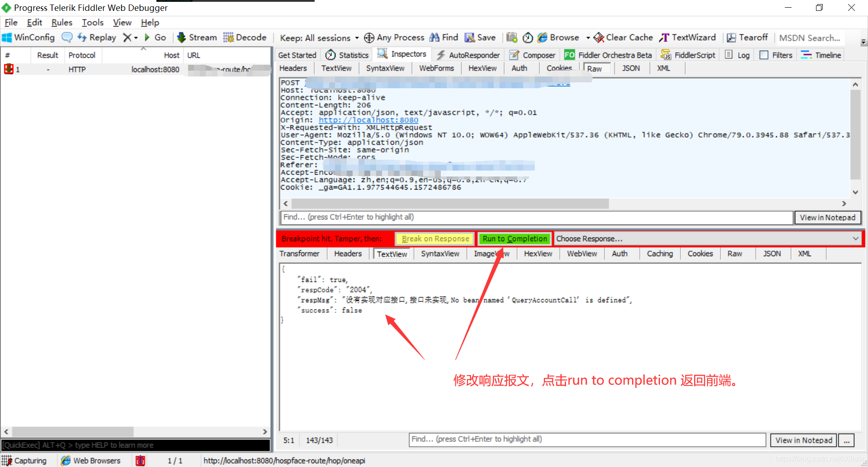Toggle the Filters tab checkbox
The image size is (868, 467).
(764, 55)
